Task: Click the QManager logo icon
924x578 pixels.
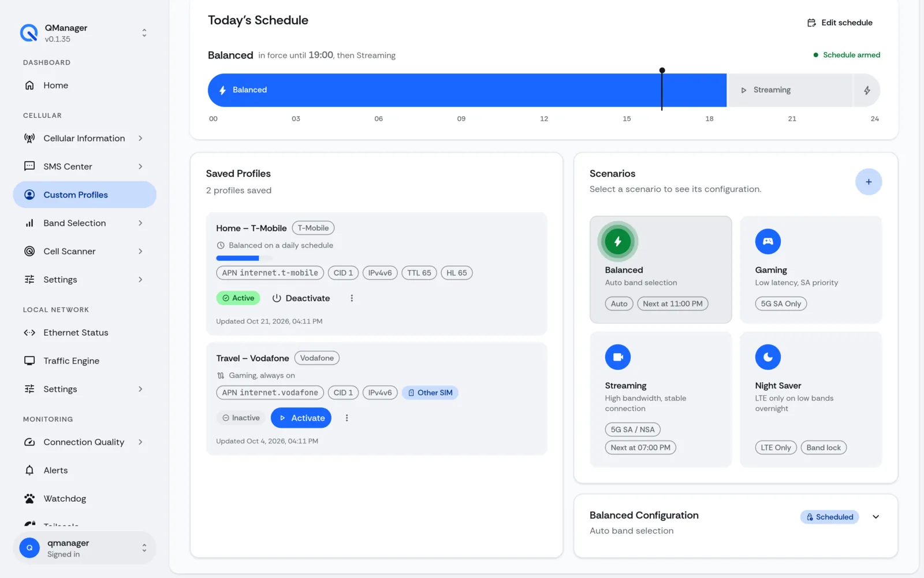Action: 29,33
